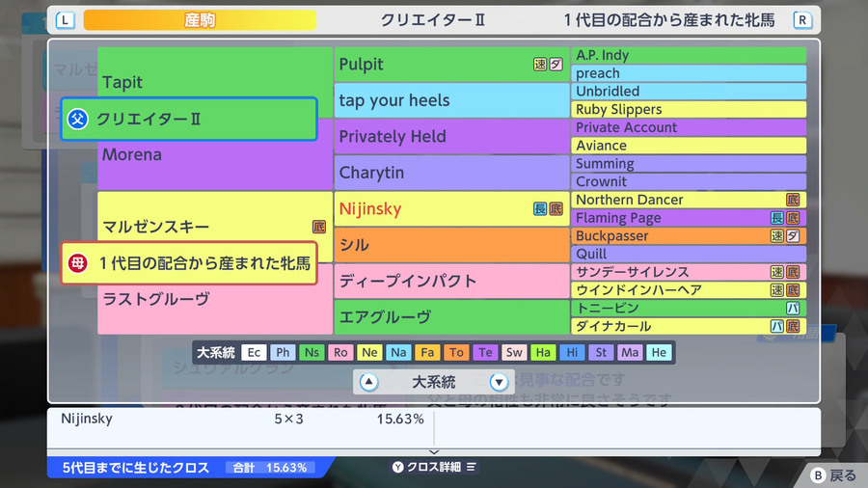
Task: Click the 速 icon on Pulpit
Action: tap(540, 65)
